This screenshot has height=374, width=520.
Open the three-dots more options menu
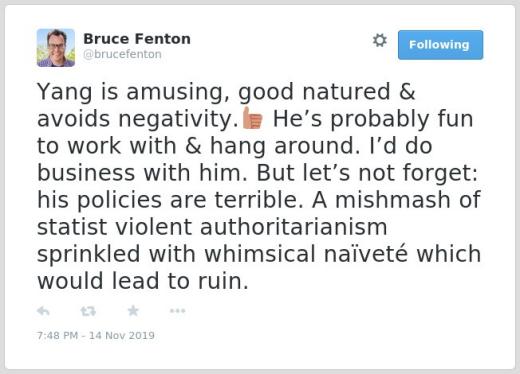177,311
